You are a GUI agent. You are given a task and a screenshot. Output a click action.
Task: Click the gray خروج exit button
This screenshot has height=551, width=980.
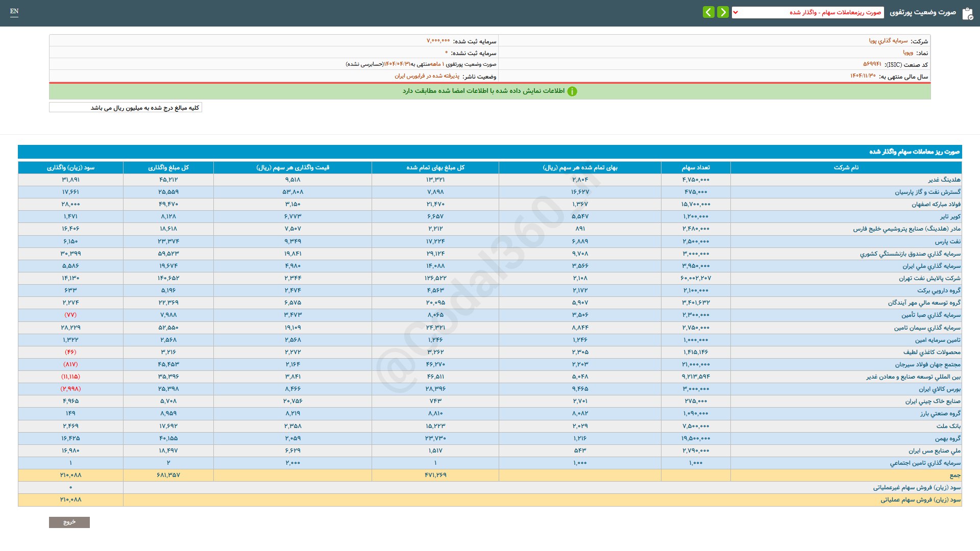(69, 522)
